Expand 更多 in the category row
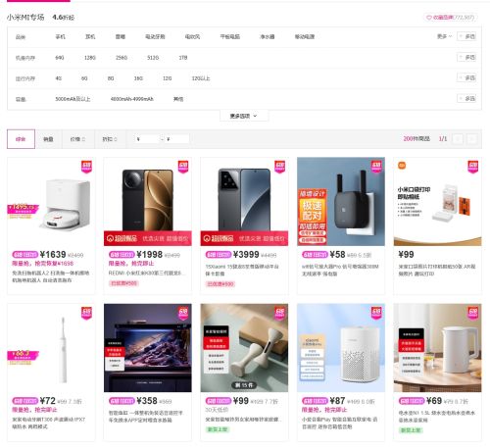 tap(444, 36)
